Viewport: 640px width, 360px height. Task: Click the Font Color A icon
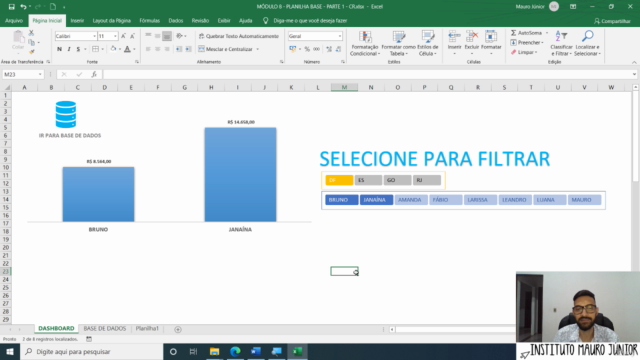127,49
